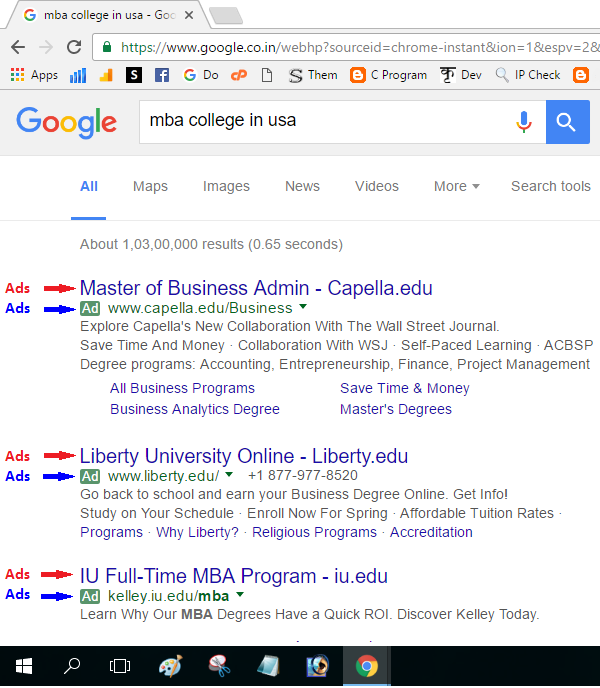The height and width of the screenshot is (688, 600).
Task: Open Windows taskbar search
Action: click(x=72, y=666)
